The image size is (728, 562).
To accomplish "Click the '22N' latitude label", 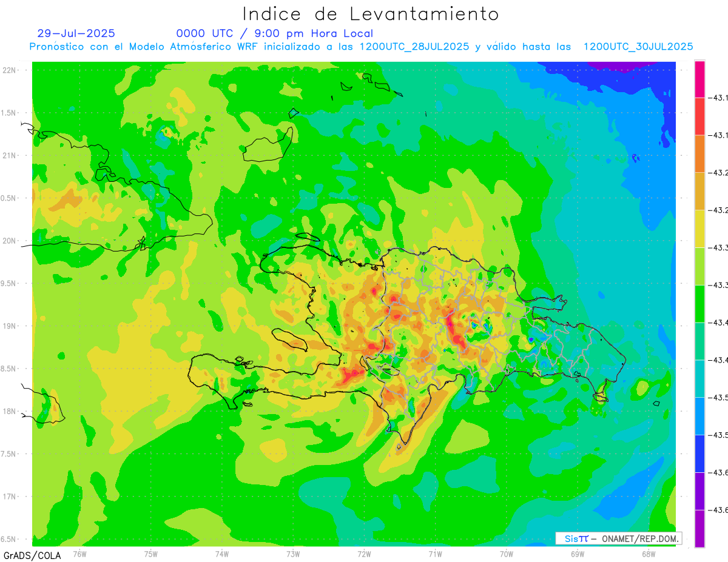I will 9,70.
